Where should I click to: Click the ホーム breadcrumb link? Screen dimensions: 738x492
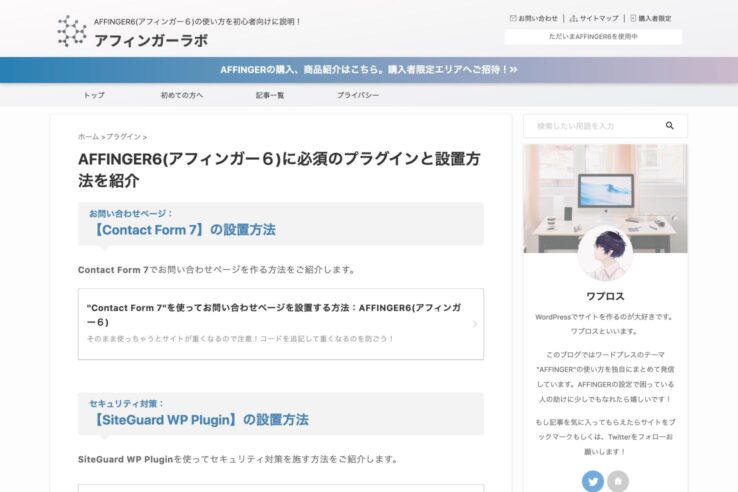[x=88, y=137]
